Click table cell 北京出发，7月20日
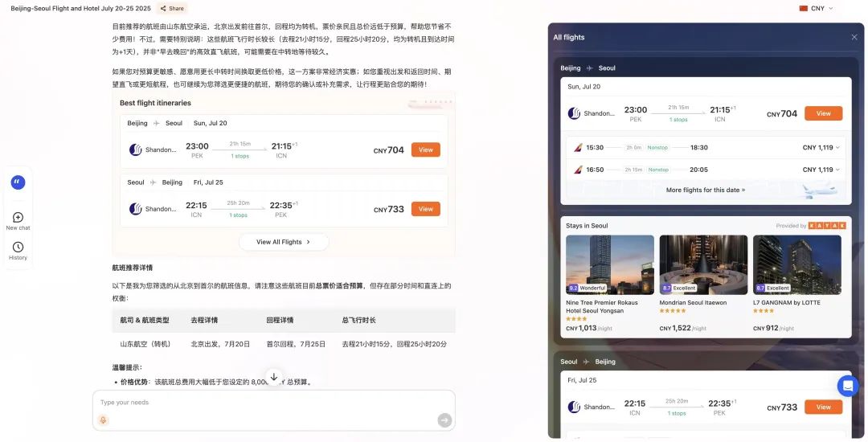Image resolution: width=868 pixels, height=442 pixels. click(220, 344)
